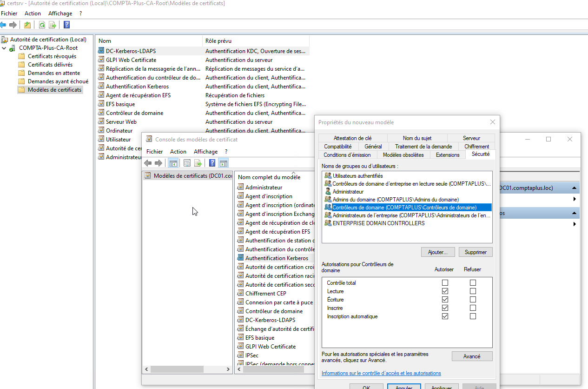588x389 pixels.
Task: Uncheck the Autoriser box for Lecture
Action: pyautogui.click(x=445, y=291)
